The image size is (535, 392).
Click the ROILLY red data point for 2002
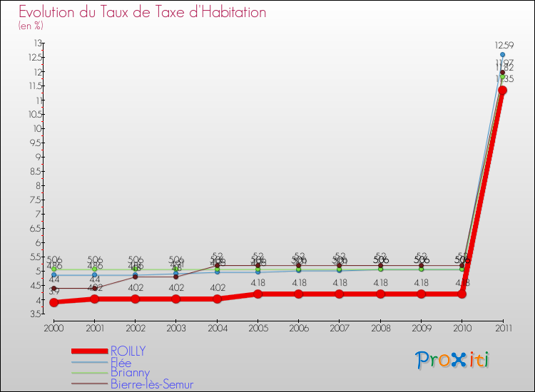tap(135, 299)
